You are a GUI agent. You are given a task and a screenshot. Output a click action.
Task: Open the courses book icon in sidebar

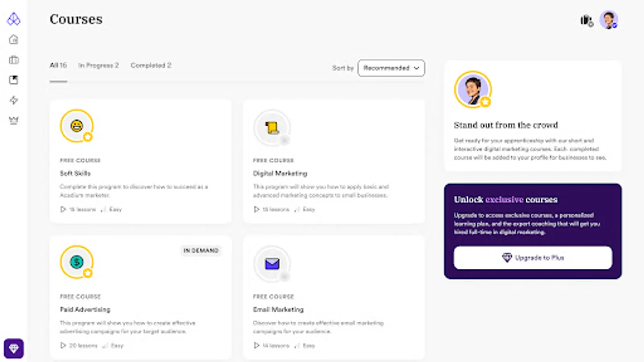14,80
